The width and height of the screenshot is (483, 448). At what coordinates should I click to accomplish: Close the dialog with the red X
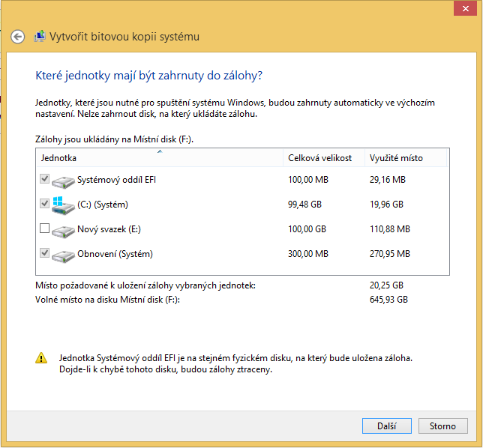pyautogui.click(x=466, y=9)
